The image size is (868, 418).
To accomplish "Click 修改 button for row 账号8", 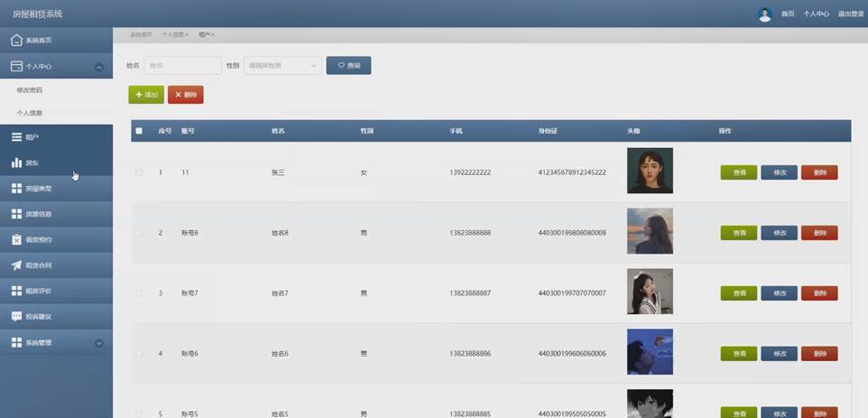I will (x=779, y=233).
